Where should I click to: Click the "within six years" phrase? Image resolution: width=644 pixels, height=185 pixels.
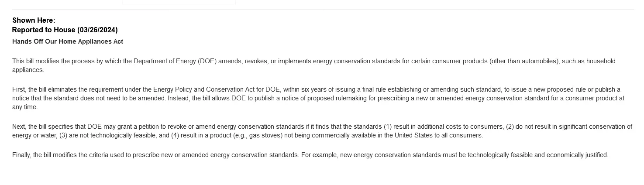(x=306, y=89)
